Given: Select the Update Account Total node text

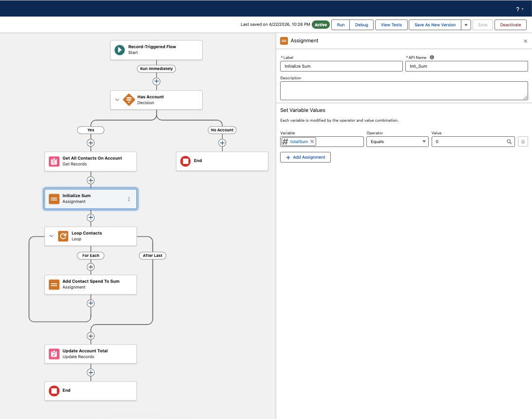Looking at the screenshot, I should (85, 351).
